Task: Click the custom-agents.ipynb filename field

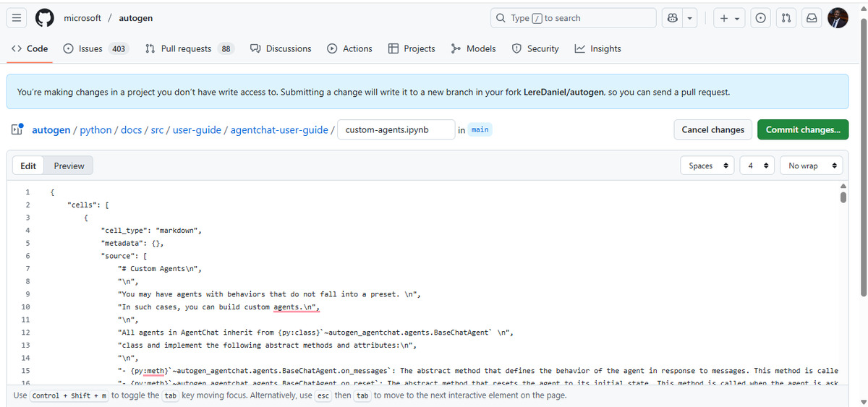Action: click(x=396, y=130)
